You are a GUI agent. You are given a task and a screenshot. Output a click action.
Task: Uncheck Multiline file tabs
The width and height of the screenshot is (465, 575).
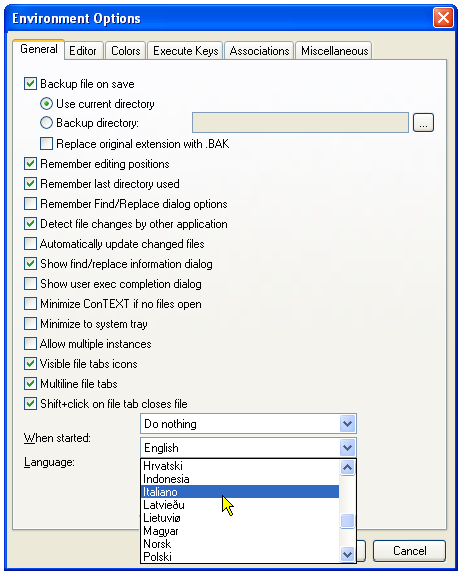click(x=30, y=384)
